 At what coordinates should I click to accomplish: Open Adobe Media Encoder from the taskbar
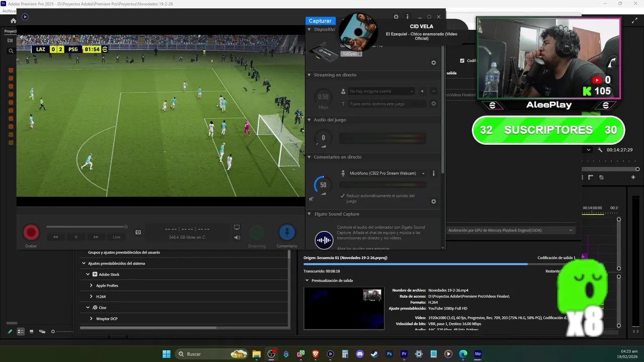pos(478,354)
